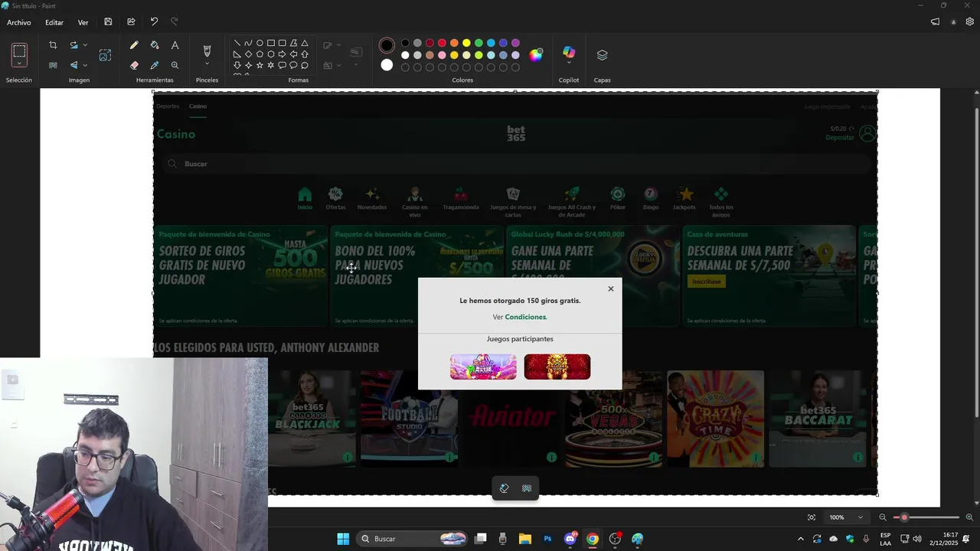Open Chrome from the taskbar
The width and height of the screenshot is (980, 551).
[593, 539]
